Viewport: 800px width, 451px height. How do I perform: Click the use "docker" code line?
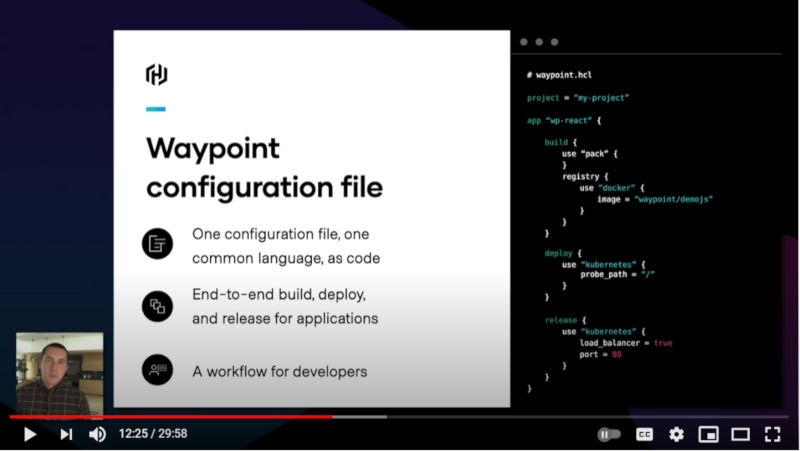(x=612, y=188)
